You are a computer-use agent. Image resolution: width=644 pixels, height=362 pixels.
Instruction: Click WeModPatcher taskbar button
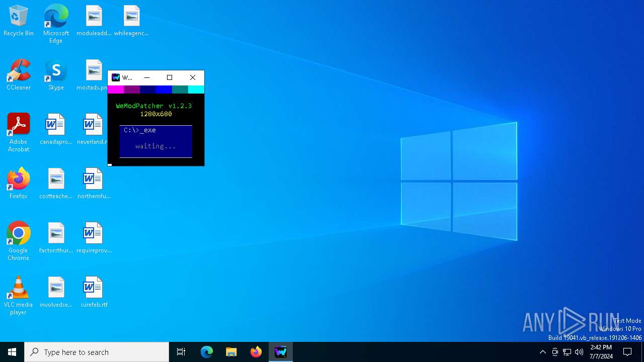[281, 352]
